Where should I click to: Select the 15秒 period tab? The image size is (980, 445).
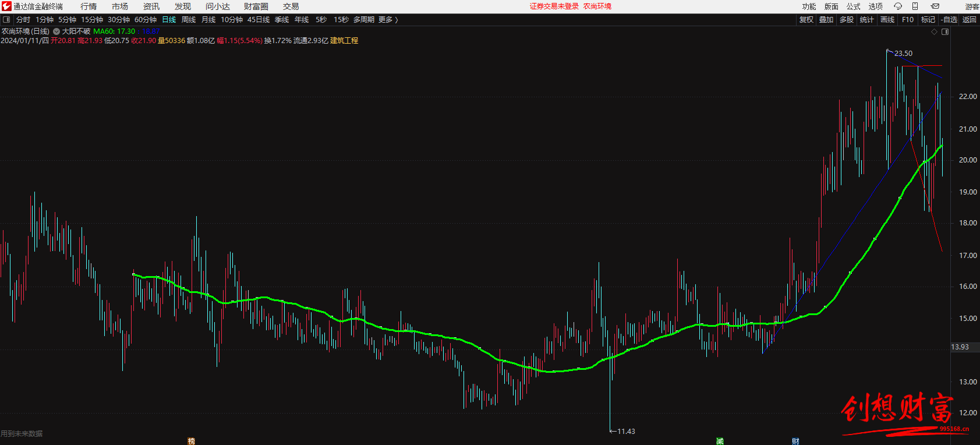click(341, 20)
